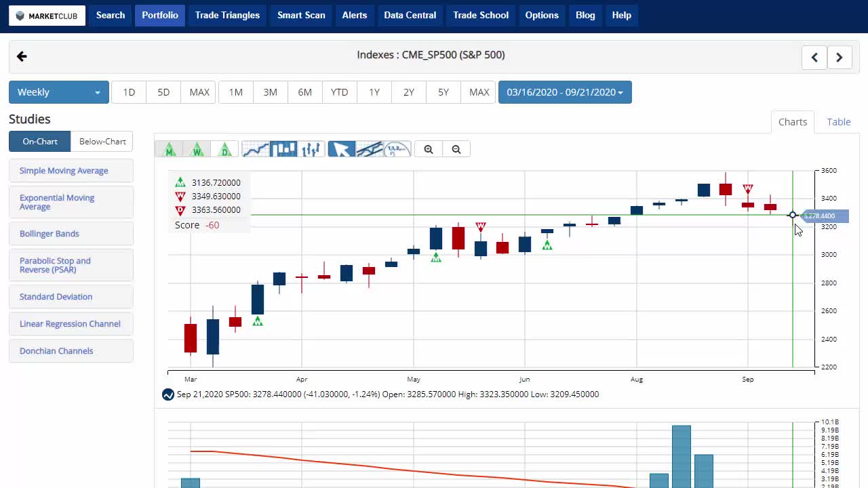Open the Alerts menu
868x488 pixels.
354,15
